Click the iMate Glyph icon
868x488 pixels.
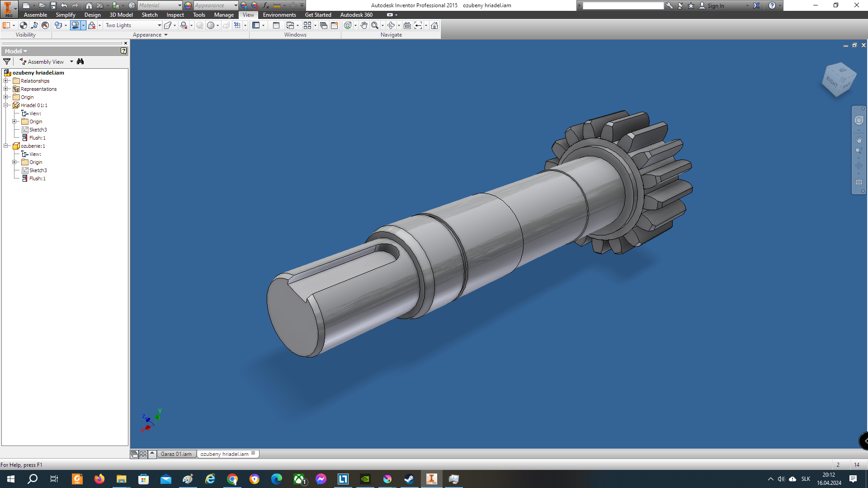tap(45, 25)
